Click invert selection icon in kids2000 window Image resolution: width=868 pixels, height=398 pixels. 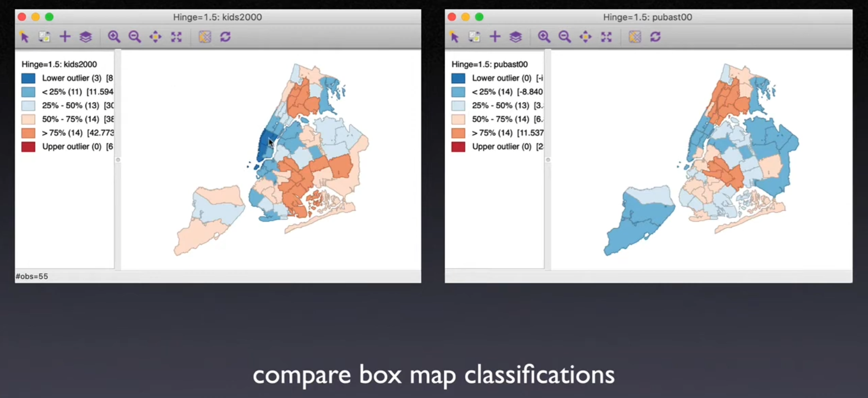[x=44, y=37]
